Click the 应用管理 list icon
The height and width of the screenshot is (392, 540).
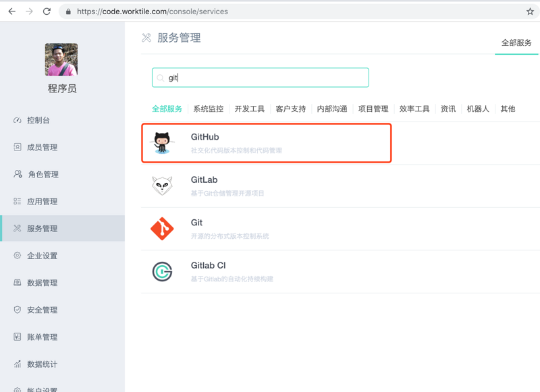pos(18,201)
